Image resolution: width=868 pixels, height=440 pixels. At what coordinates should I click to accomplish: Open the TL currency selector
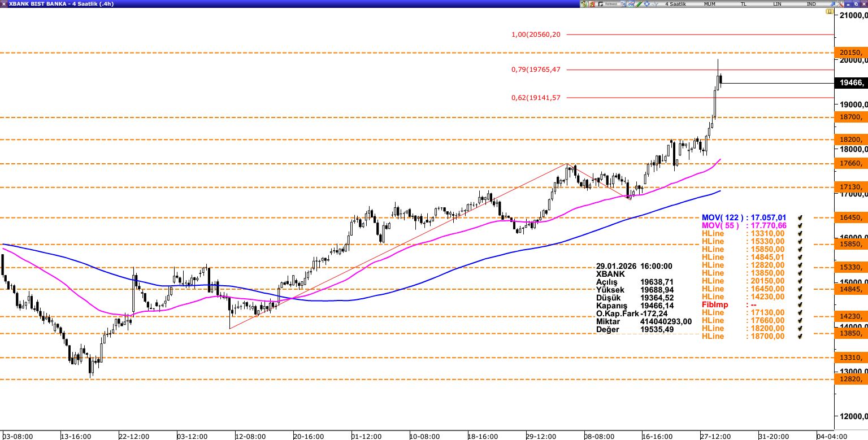click(x=744, y=4)
